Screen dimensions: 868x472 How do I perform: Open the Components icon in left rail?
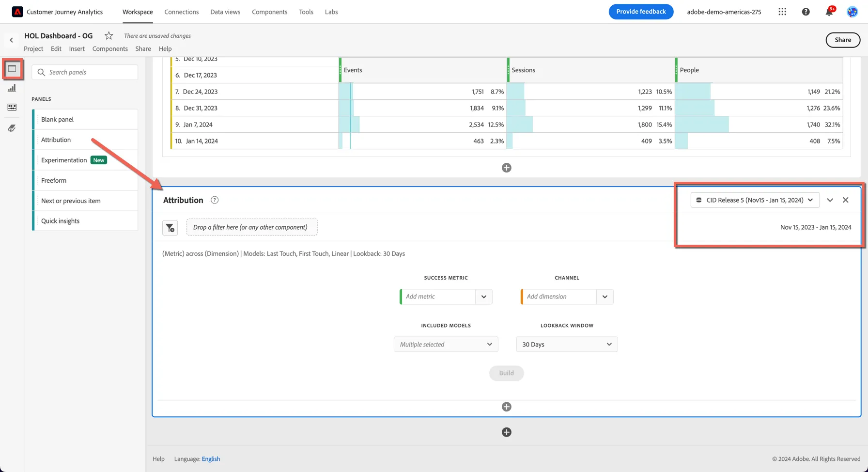(x=12, y=107)
